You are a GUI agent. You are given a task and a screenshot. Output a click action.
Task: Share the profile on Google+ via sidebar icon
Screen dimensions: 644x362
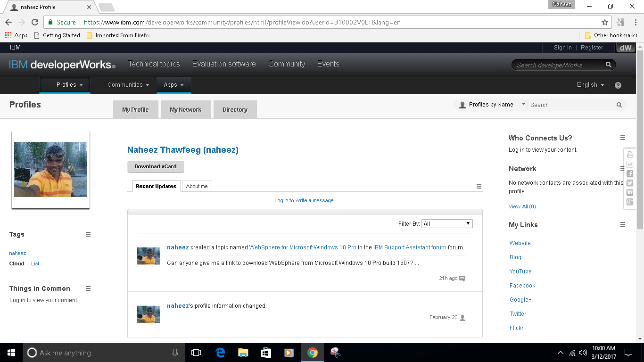(x=630, y=202)
